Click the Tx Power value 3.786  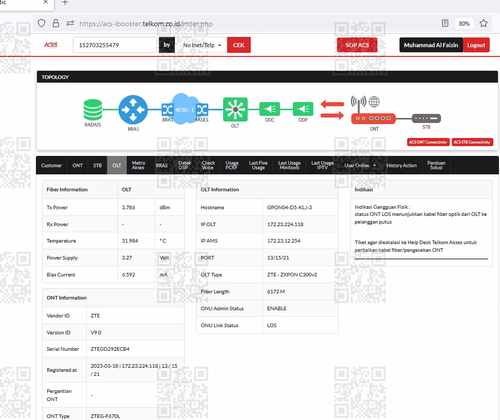pyautogui.click(x=128, y=207)
